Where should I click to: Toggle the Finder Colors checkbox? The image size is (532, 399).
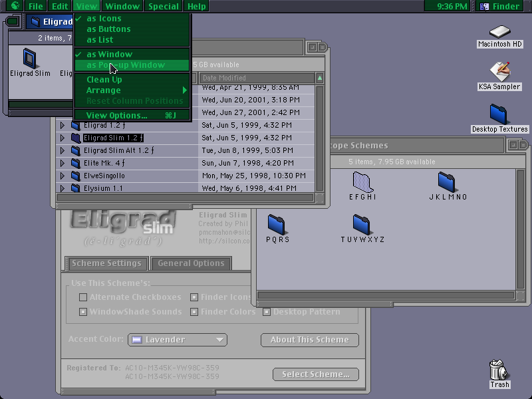[x=194, y=312]
